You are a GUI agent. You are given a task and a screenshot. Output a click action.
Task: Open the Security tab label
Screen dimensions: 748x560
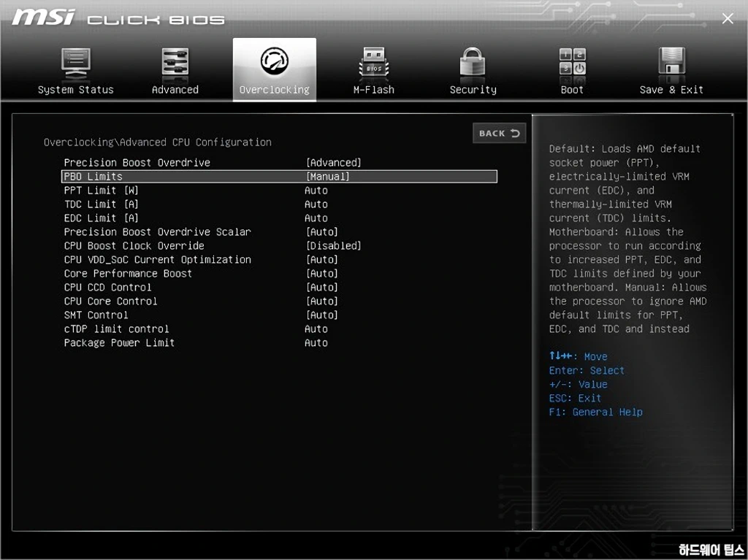point(473,90)
